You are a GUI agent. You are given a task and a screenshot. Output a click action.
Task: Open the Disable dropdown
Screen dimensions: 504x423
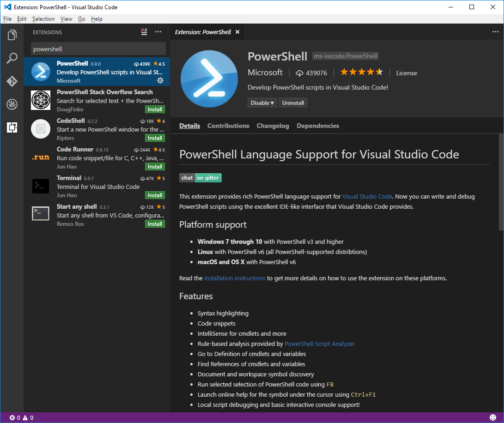tap(262, 103)
